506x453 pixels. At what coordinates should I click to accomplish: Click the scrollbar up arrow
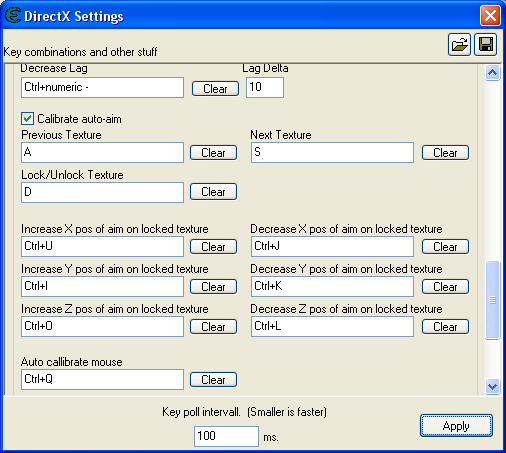492,72
